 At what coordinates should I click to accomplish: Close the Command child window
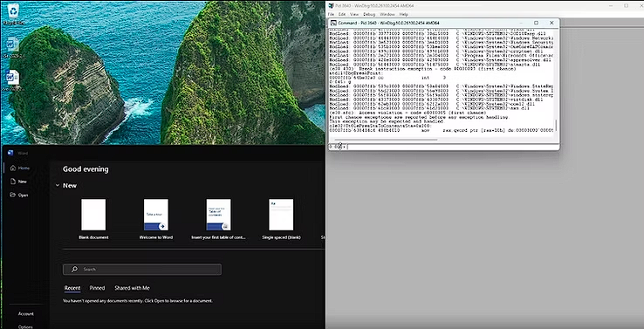[x=552, y=23]
